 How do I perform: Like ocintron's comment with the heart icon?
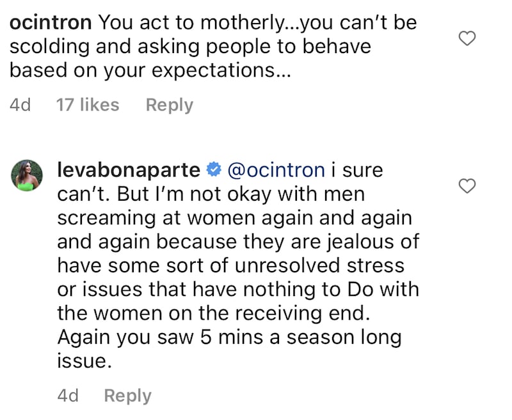(x=467, y=38)
